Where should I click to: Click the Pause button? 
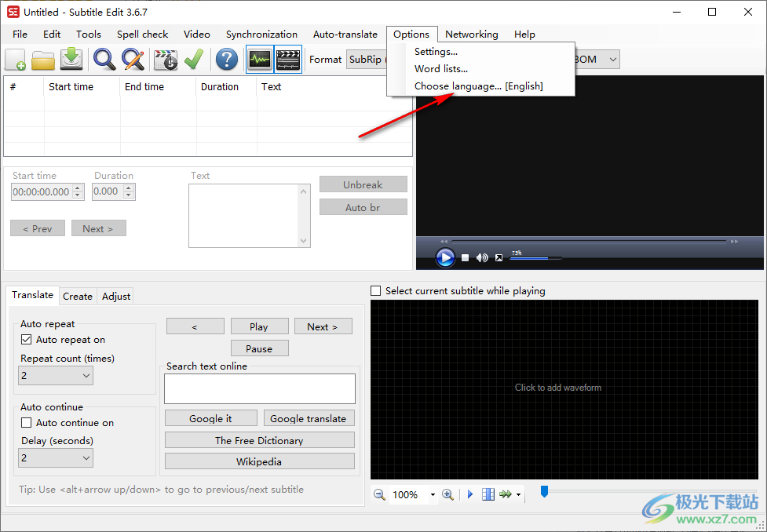[x=259, y=348]
